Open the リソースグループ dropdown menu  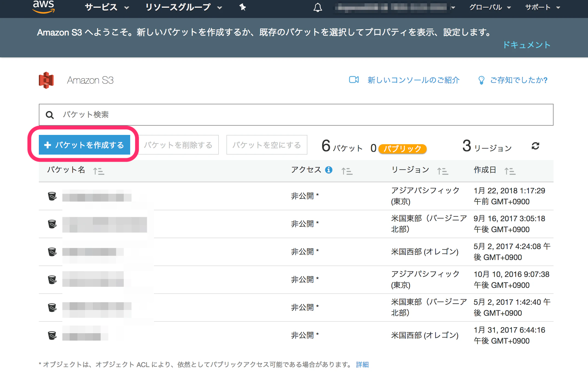[x=184, y=7]
